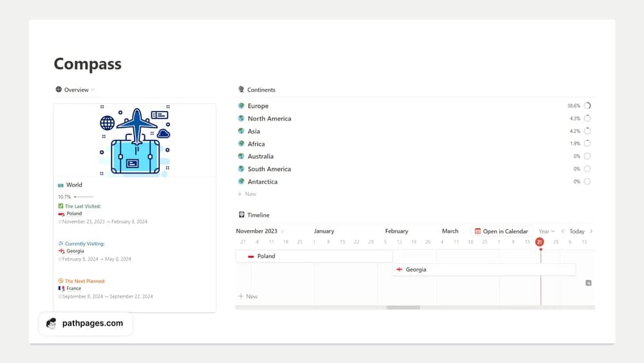Click the Antarctica globe icon

pyautogui.click(x=241, y=181)
